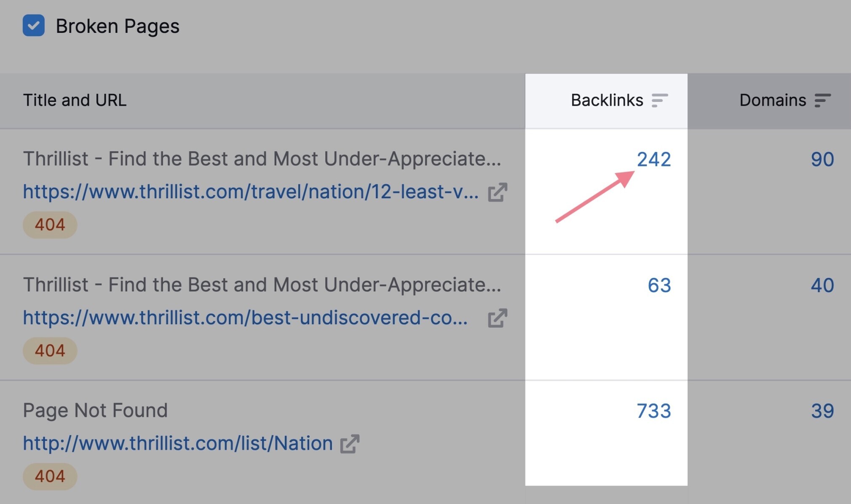Click the 404 badge under Page Not Found
Image resolution: width=851 pixels, height=504 pixels.
click(x=50, y=476)
